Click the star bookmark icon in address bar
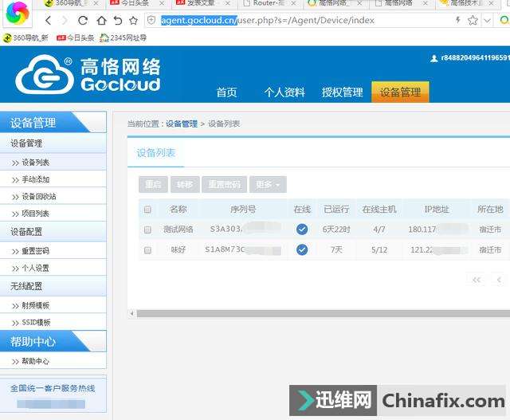Viewport: 510px width, 420px height. coord(473,20)
